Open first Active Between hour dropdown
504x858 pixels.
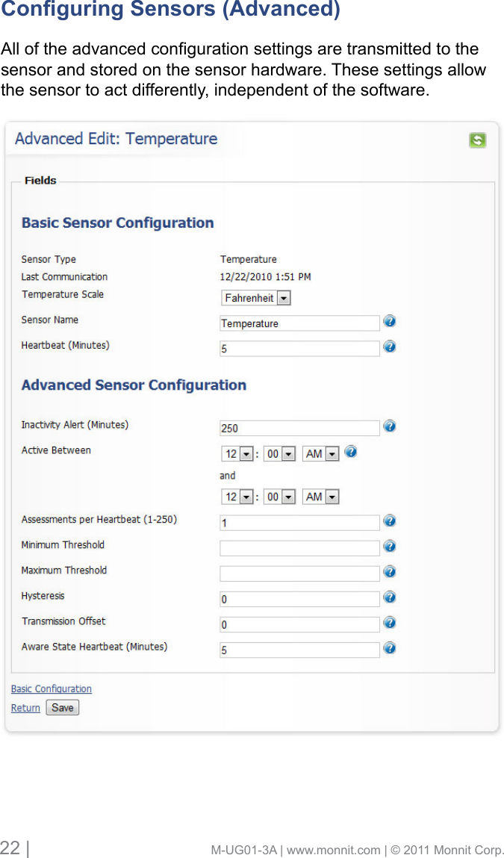point(237,453)
